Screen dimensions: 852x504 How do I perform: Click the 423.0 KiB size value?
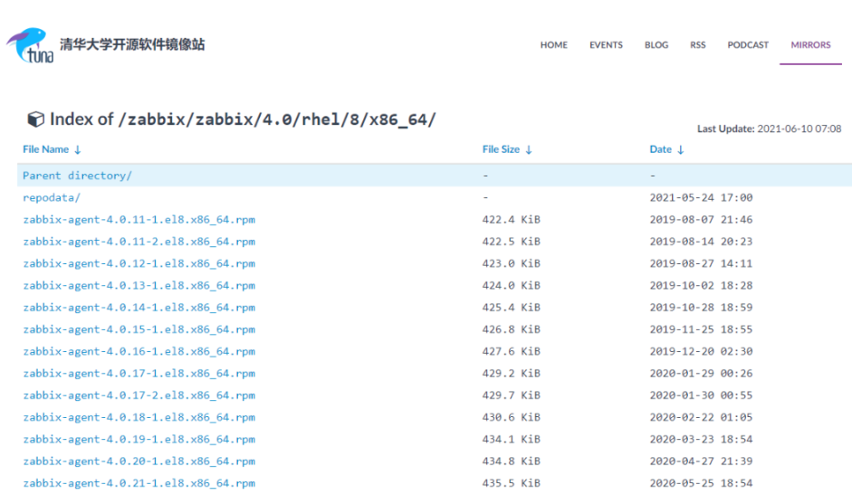tap(512, 263)
